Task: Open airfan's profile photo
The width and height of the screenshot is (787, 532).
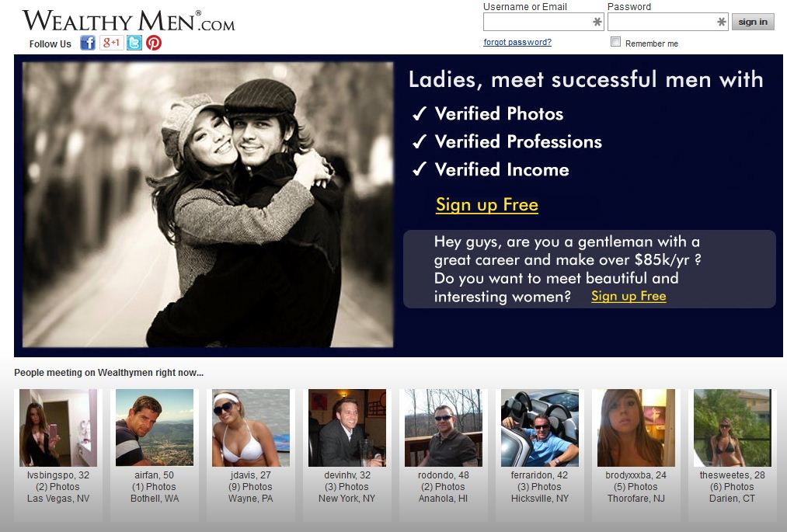Action: (155, 428)
